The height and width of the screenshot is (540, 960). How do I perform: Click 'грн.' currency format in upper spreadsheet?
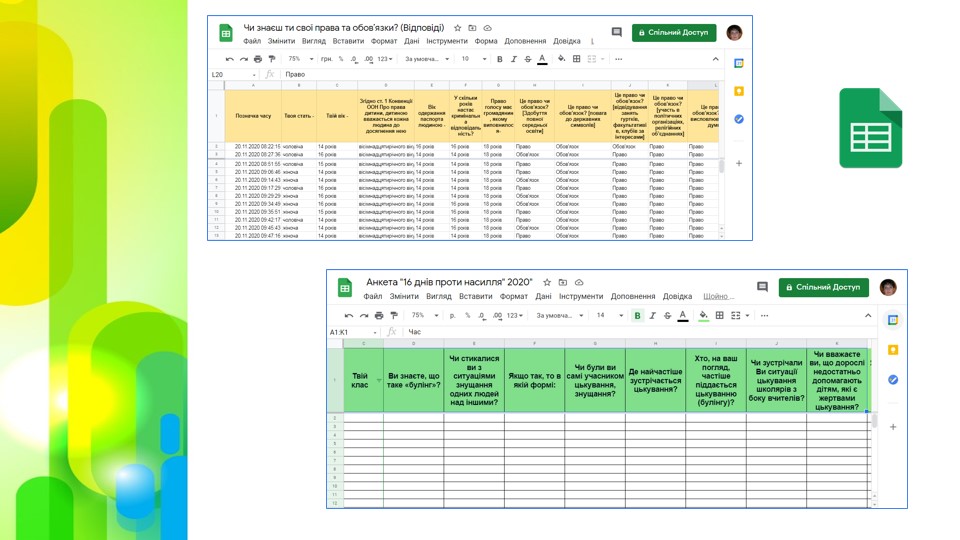[x=326, y=59]
